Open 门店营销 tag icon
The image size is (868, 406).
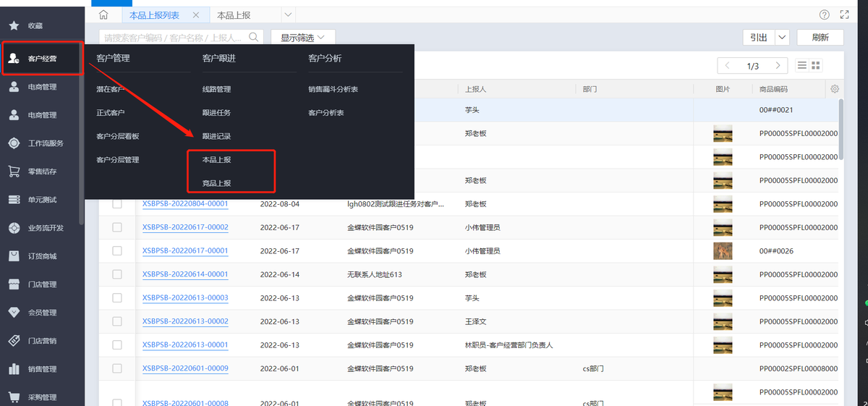click(x=14, y=341)
